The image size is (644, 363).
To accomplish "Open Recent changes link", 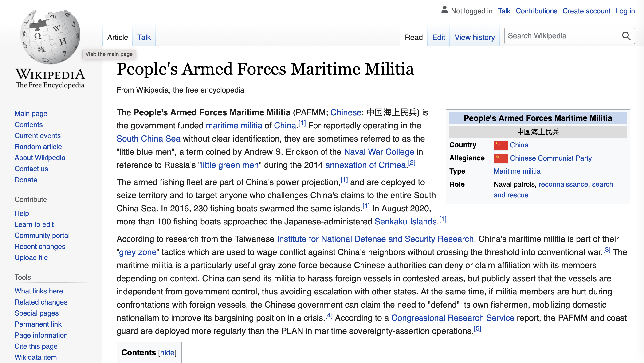I will coord(40,246).
